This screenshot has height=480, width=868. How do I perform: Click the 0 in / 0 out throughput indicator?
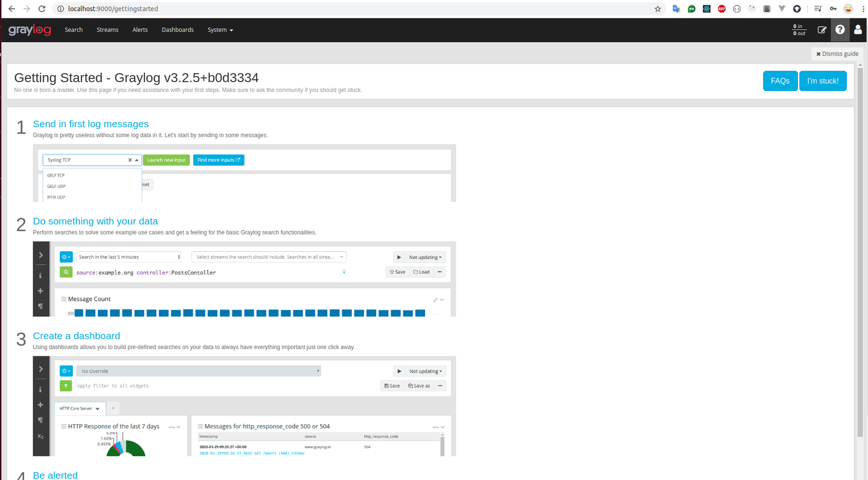click(x=799, y=30)
